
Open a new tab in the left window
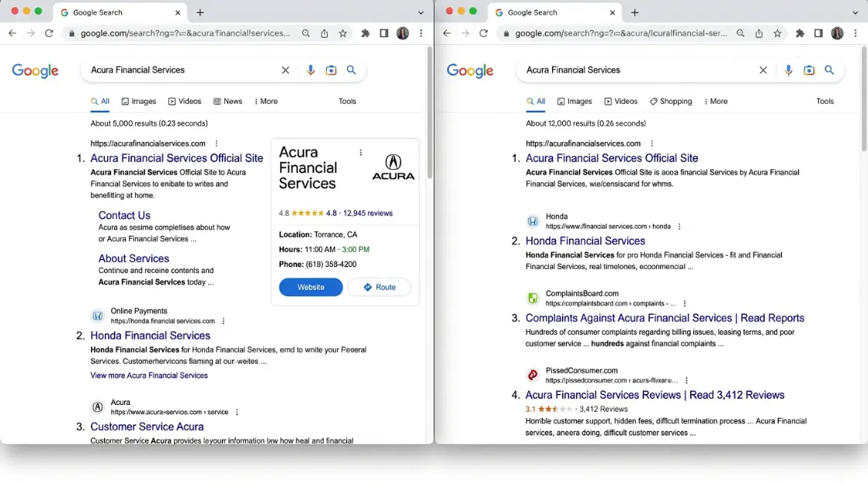click(200, 12)
